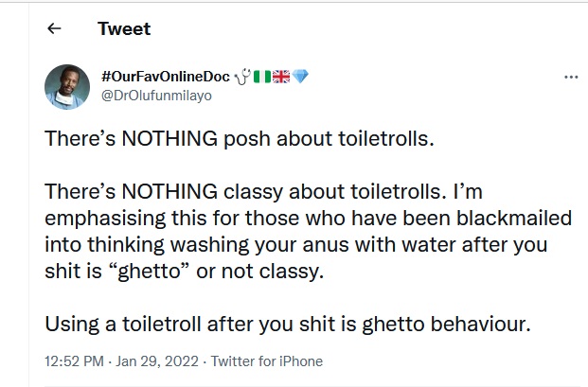Click the Nigerian flag emoji
Screen dimensions: 588x387
pyautogui.click(x=263, y=76)
